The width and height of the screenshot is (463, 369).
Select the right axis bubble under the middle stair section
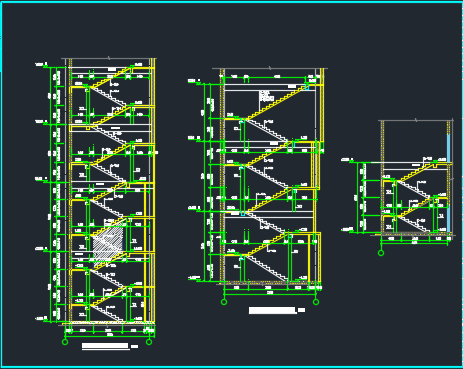(x=316, y=302)
